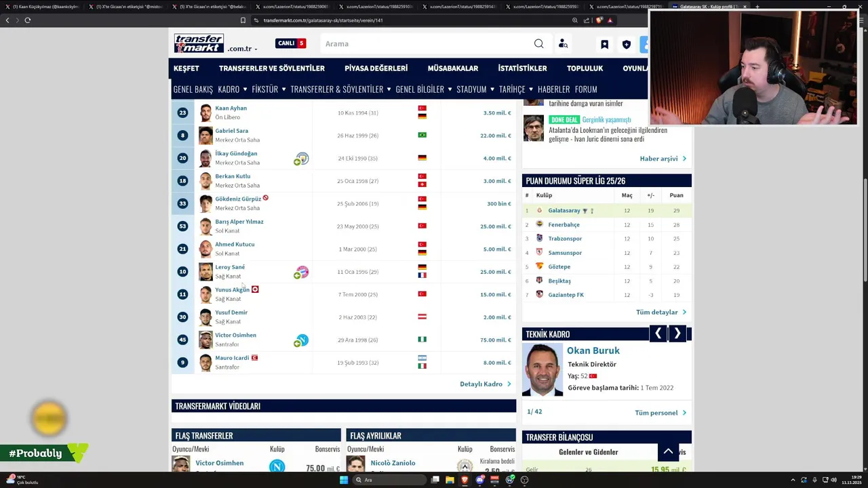868x488 pixels.
Task: Click Victor Osimhen's 75.00 mil. € market value
Action: point(496,340)
